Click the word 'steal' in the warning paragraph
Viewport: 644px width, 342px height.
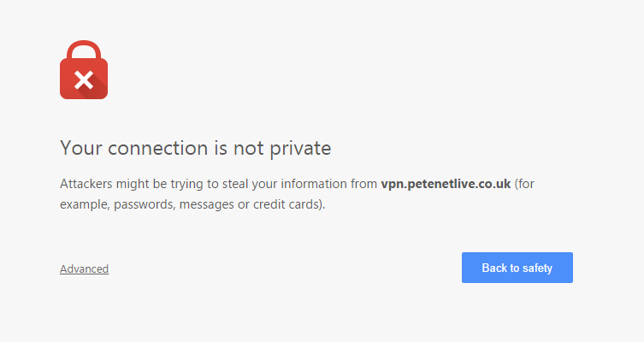[x=235, y=184]
